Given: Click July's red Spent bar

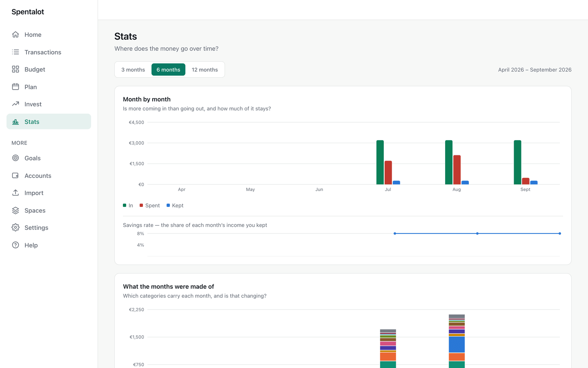Looking at the screenshot, I should point(388,173).
